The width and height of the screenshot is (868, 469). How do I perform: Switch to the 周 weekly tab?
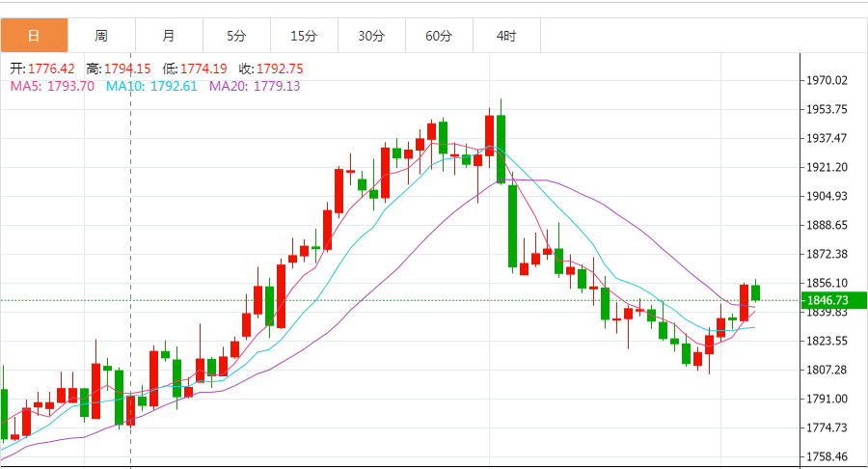point(101,36)
